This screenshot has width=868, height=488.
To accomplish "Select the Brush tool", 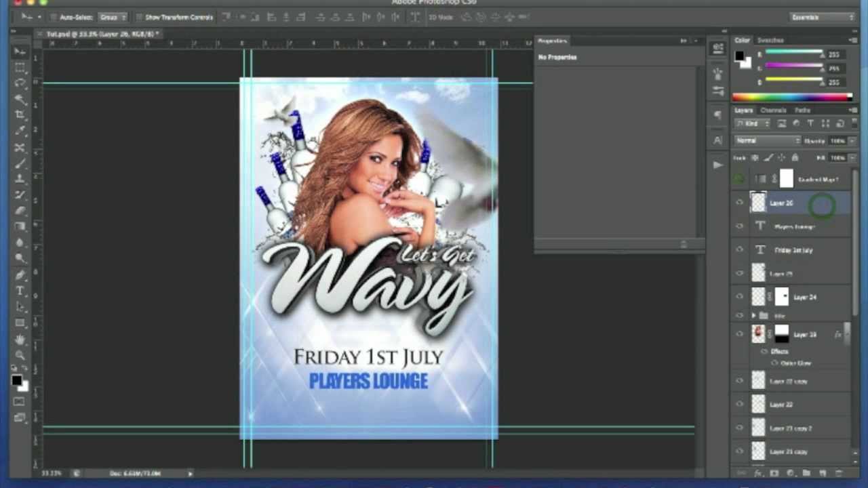I will 20,163.
